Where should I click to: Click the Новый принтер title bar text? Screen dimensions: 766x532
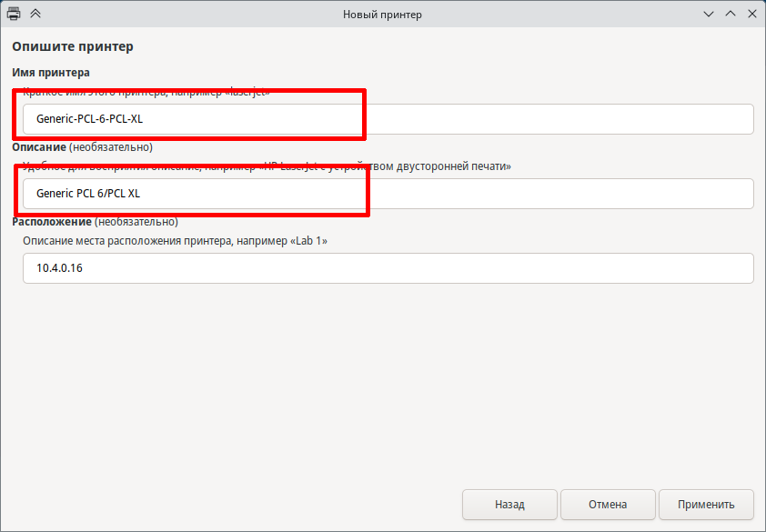pyautogui.click(x=382, y=15)
